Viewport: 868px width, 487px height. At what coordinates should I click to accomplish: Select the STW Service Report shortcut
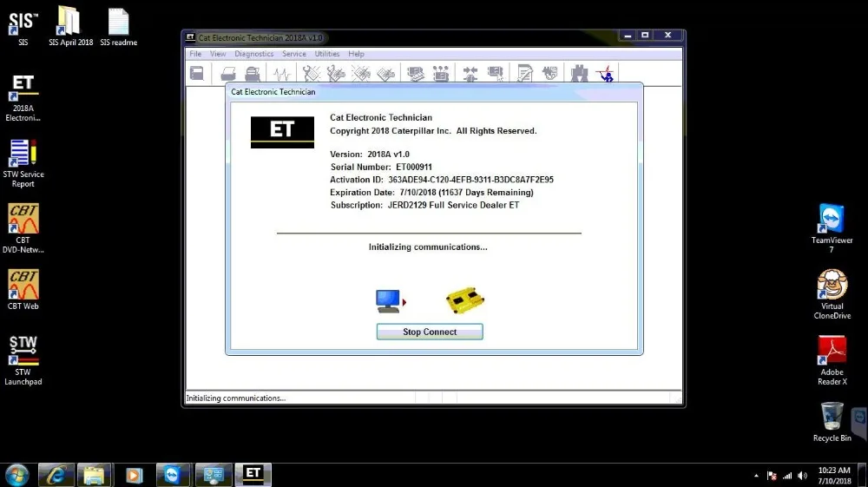pyautogui.click(x=23, y=164)
